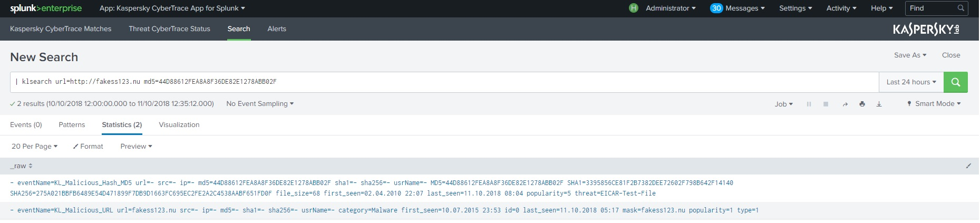Run search with the green magnifier button
The height and width of the screenshot is (223, 980).
(x=955, y=82)
